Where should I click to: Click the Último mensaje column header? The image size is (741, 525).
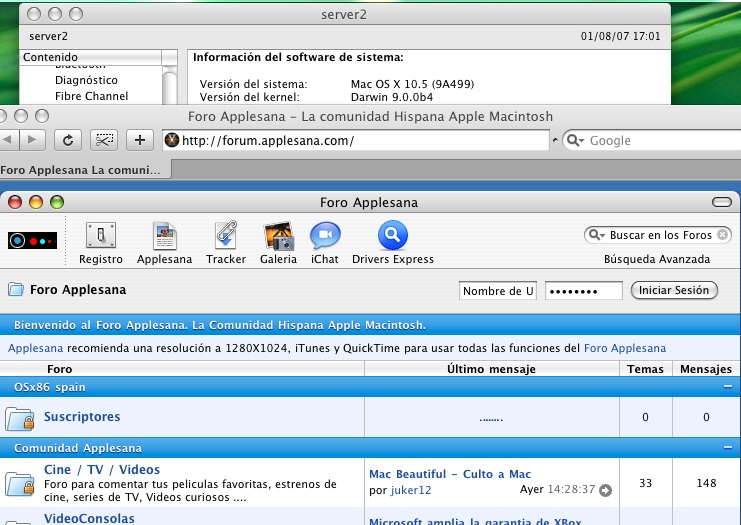[491, 369]
